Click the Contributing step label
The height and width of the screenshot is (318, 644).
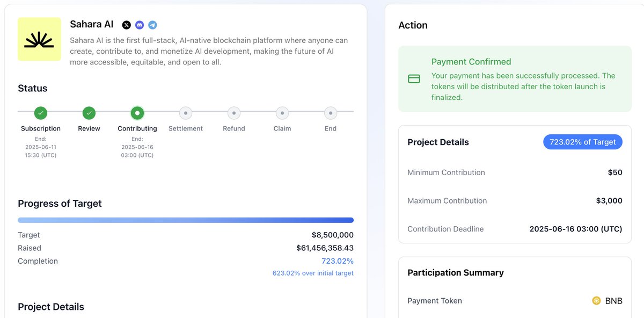coord(137,128)
